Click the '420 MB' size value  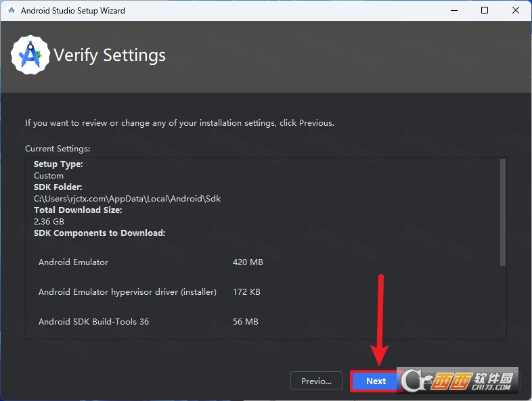(248, 262)
